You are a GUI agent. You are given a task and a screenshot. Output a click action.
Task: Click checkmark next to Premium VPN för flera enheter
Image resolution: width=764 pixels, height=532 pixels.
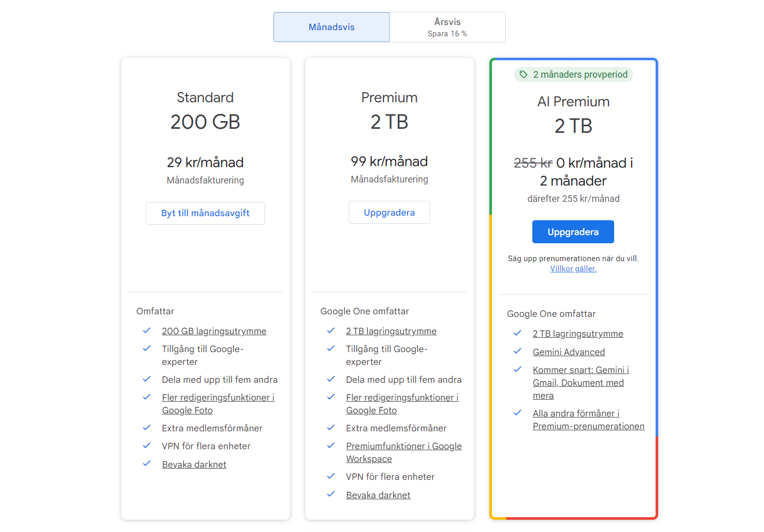tap(331, 476)
